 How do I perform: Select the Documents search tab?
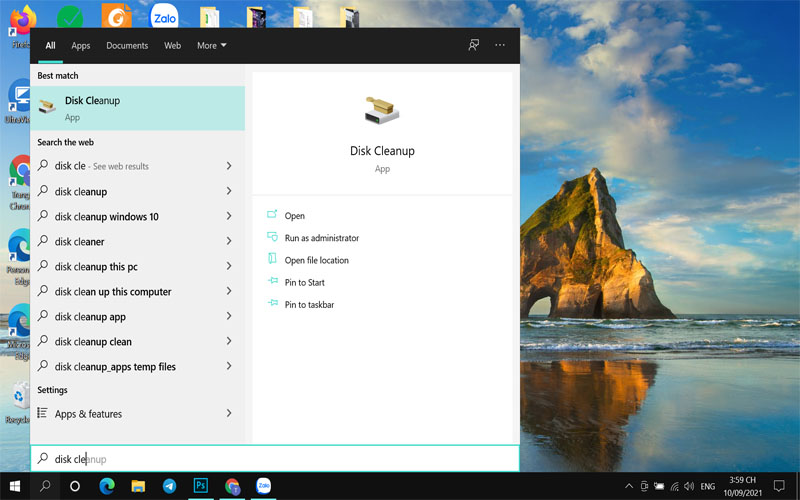[127, 45]
